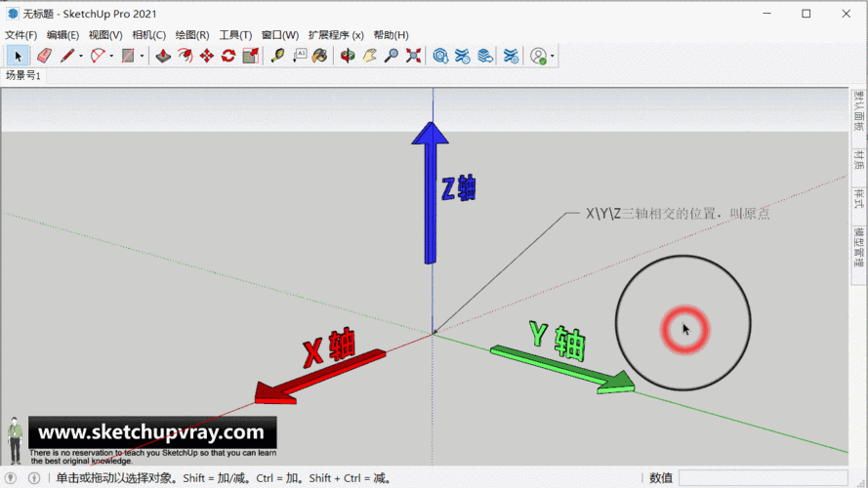Image resolution: width=868 pixels, height=488 pixels.
Task: Select the Offset tool
Action: (185, 56)
